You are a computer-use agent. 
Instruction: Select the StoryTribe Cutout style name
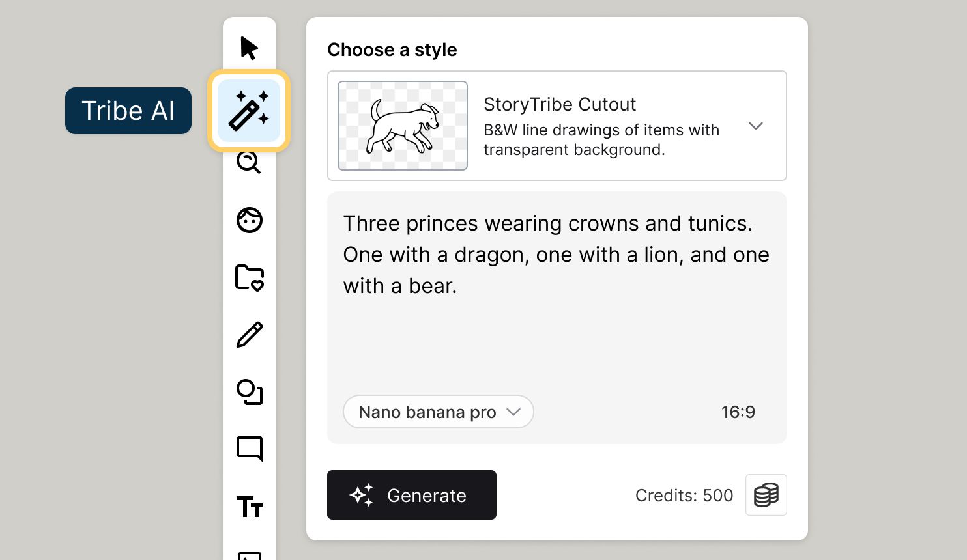pyautogui.click(x=559, y=104)
